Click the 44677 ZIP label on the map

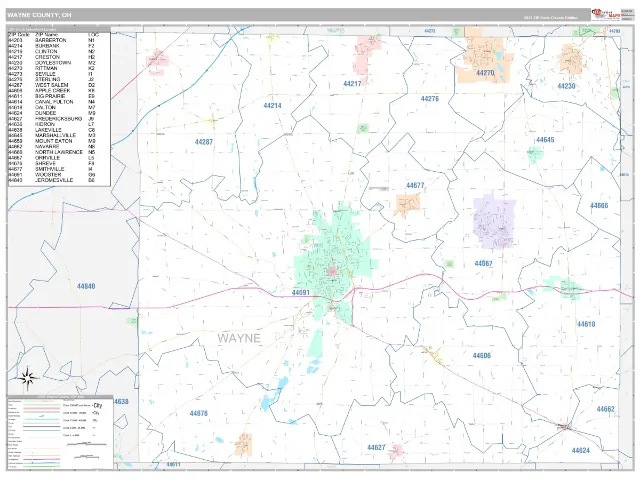pyautogui.click(x=415, y=186)
